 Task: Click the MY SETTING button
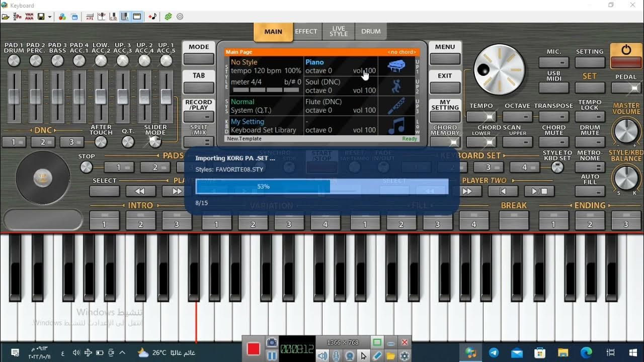[x=445, y=116]
